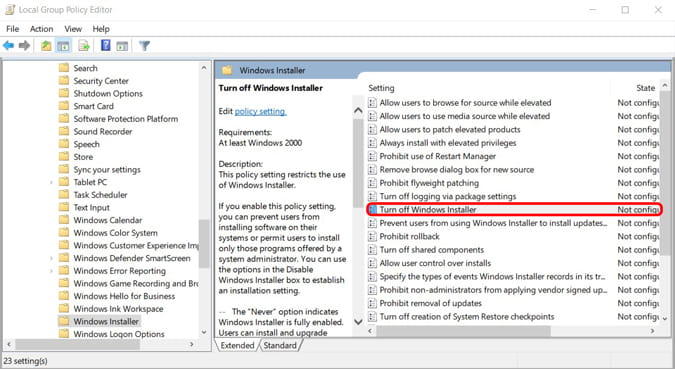The height and width of the screenshot is (369, 675).
Task: Click folder icon next to Windows Calendar
Action: coord(64,220)
